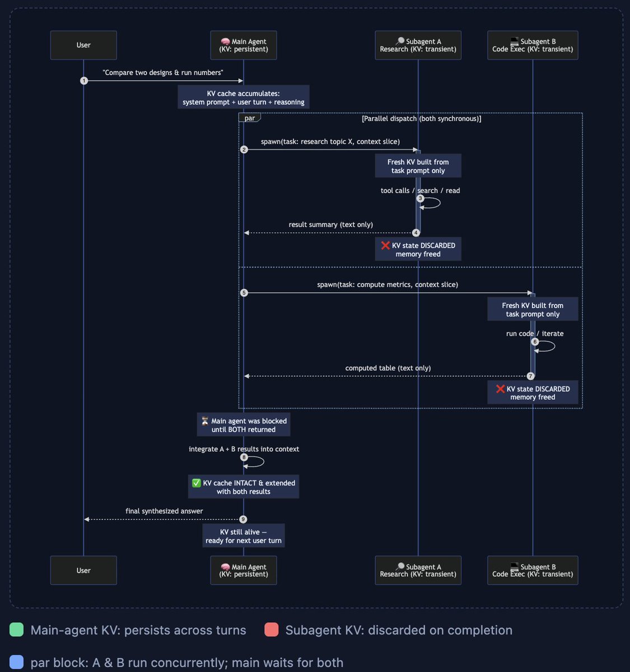Click red X icon in Subagent A's DISCARDED note
Screen dimensions: 630x672
[385, 245]
